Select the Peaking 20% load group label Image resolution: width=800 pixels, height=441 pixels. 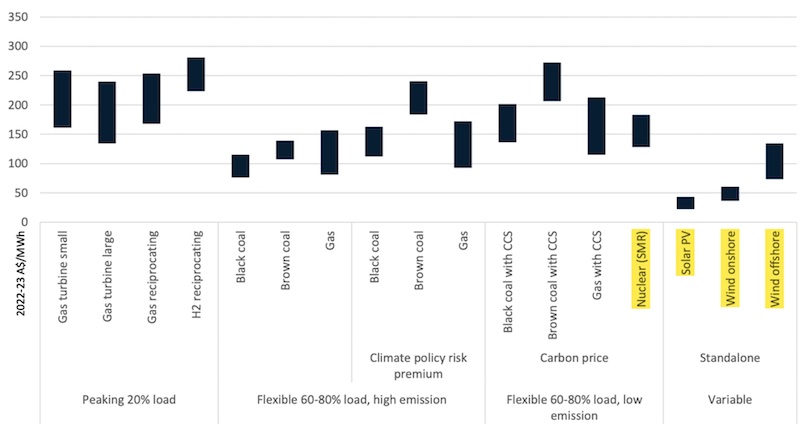(x=129, y=400)
